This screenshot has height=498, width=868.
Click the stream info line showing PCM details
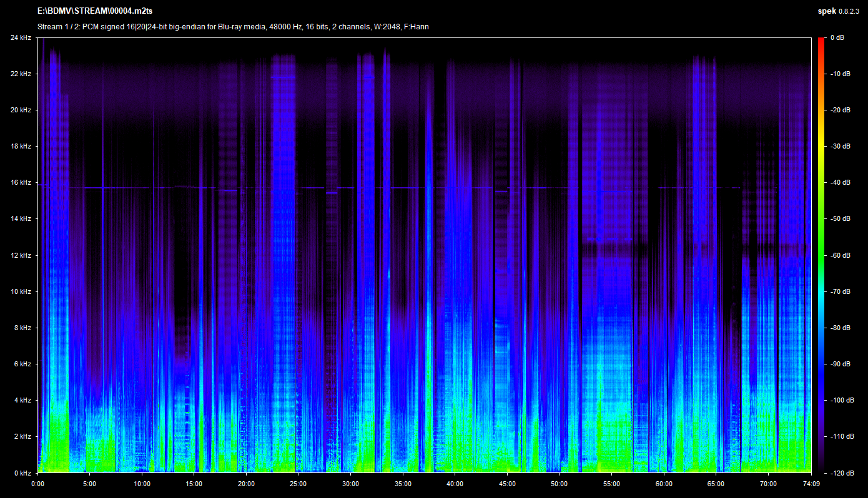pos(233,27)
